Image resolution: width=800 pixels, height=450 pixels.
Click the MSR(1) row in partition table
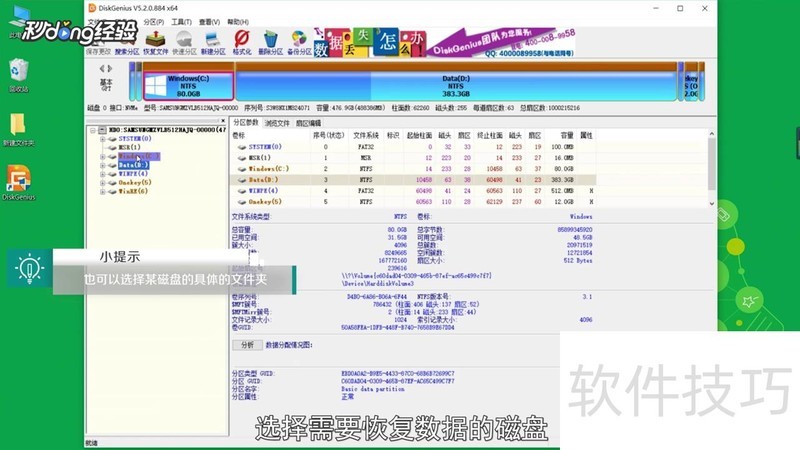[413, 158]
